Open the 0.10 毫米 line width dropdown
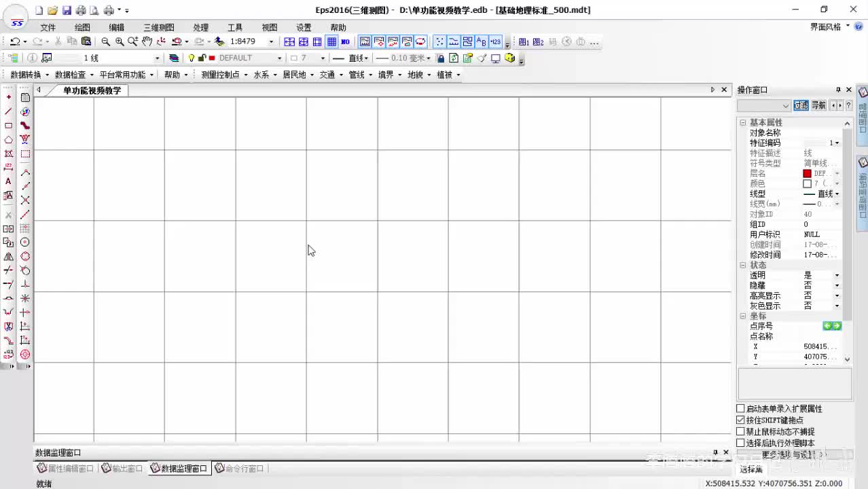Image resolution: width=868 pixels, height=489 pixels. 429,58
